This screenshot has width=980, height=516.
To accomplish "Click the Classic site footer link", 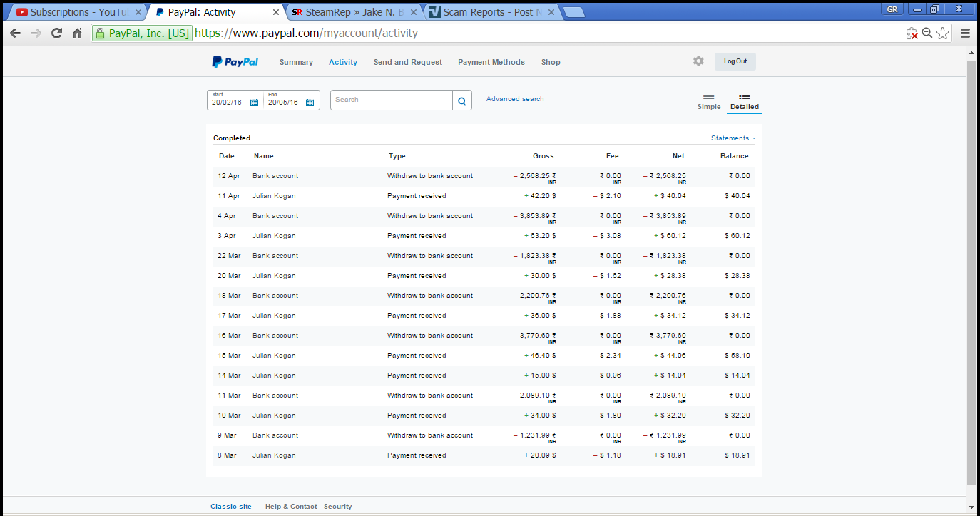I will pos(230,507).
